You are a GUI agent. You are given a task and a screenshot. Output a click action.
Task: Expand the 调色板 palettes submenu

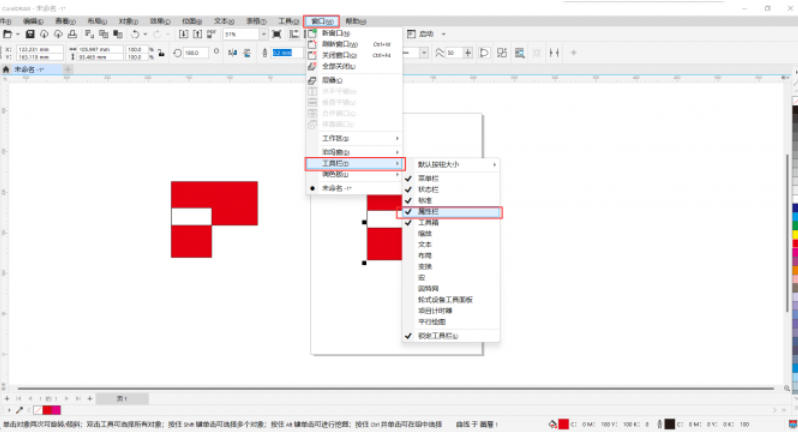354,175
